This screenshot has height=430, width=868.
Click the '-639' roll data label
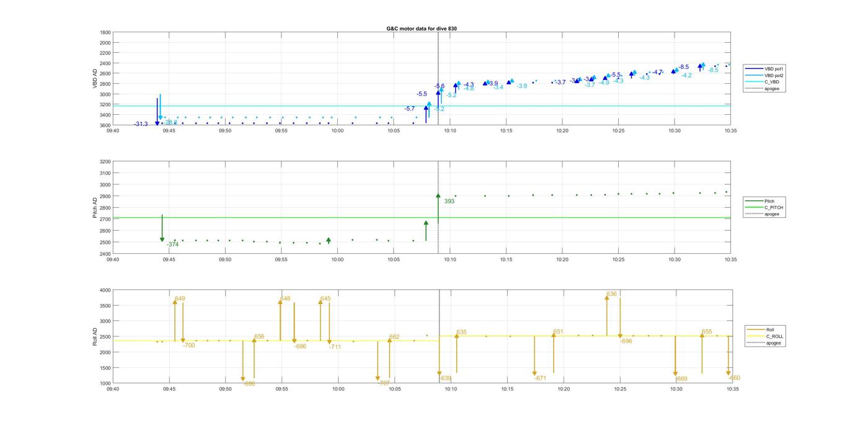click(445, 378)
